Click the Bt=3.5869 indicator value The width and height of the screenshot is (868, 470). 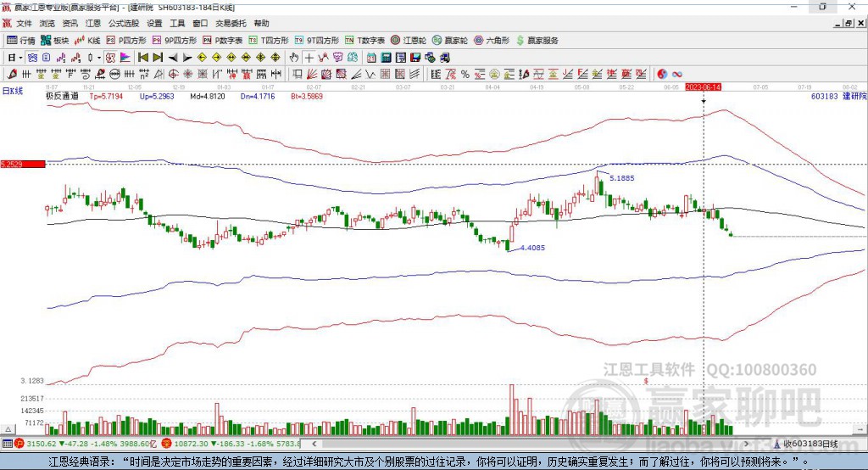click(x=307, y=96)
